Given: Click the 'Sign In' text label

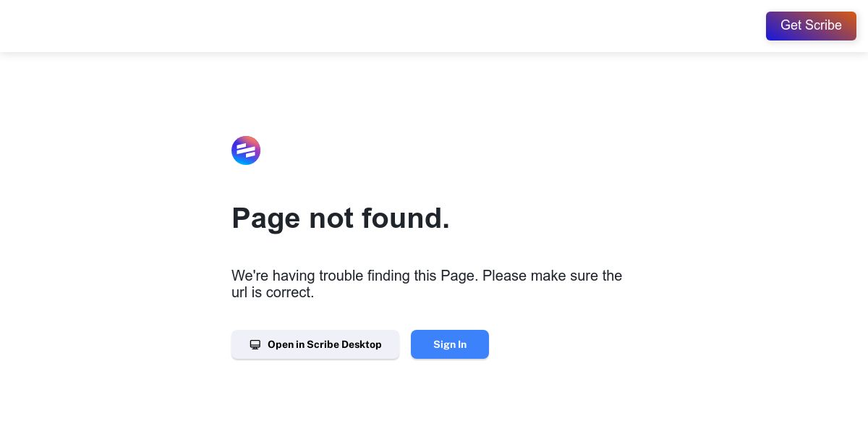Looking at the screenshot, I should click(x=450, y=344).
